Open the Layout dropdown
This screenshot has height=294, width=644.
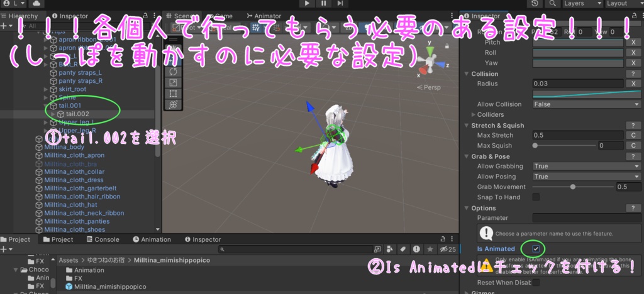coord(625,3)
